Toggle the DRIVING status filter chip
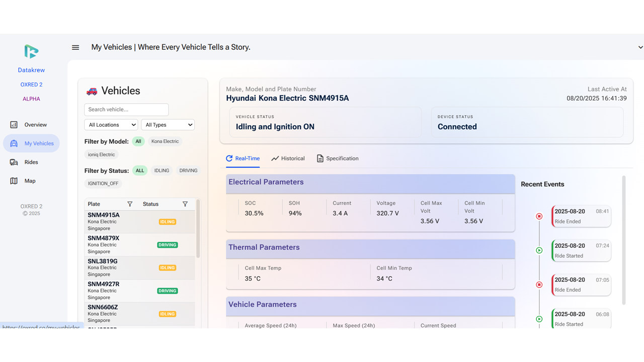Viewport: 644px width, 362px height. point(188,170)
